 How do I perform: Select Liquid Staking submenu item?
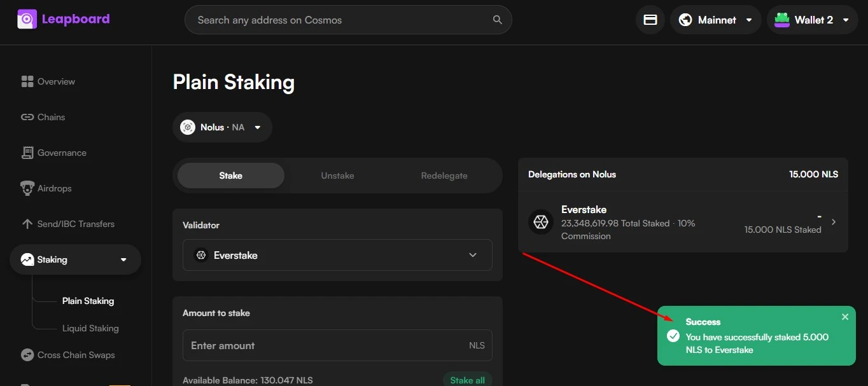coord(90,328)
